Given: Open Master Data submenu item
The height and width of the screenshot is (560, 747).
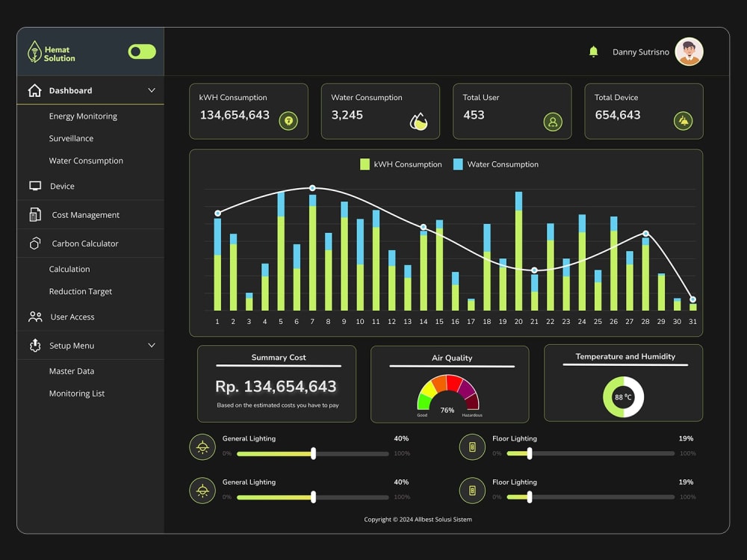Looking at the screenshot, I should (72, 371).
